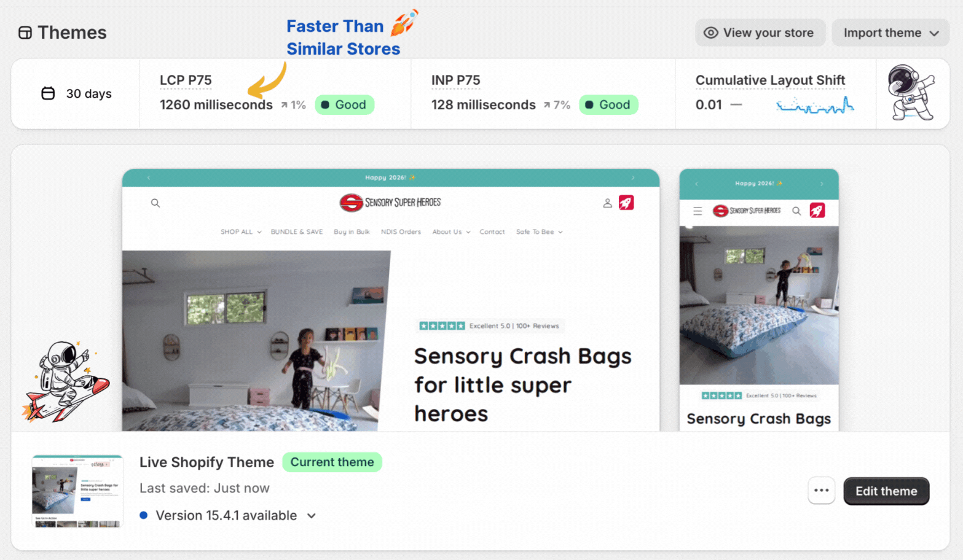Open Cumulative Layout Shift metric
This screenshot has width=963, height=560.
770,80
